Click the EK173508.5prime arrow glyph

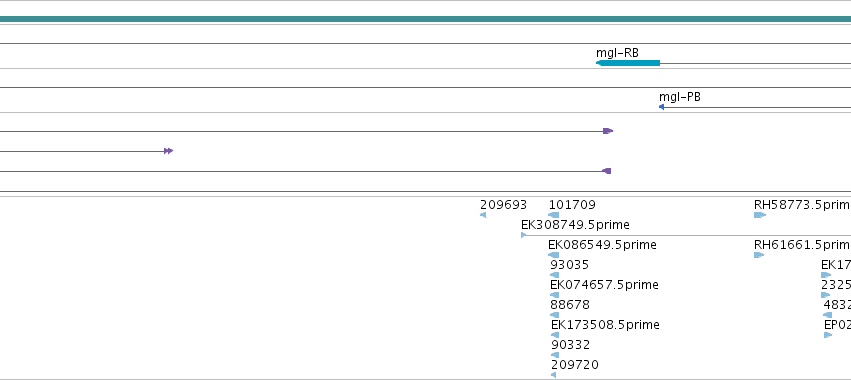[555, 335]
